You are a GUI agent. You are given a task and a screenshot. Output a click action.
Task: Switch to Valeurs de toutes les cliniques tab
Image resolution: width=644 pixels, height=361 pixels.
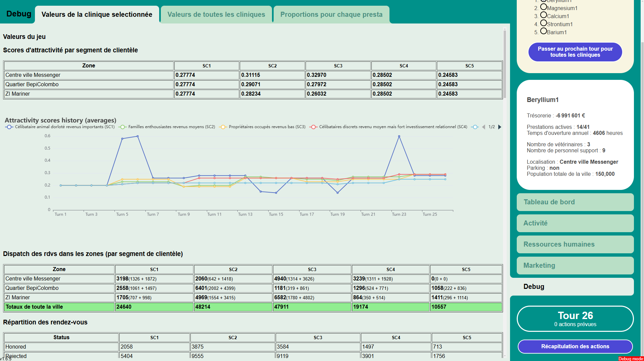coord(216,15)
